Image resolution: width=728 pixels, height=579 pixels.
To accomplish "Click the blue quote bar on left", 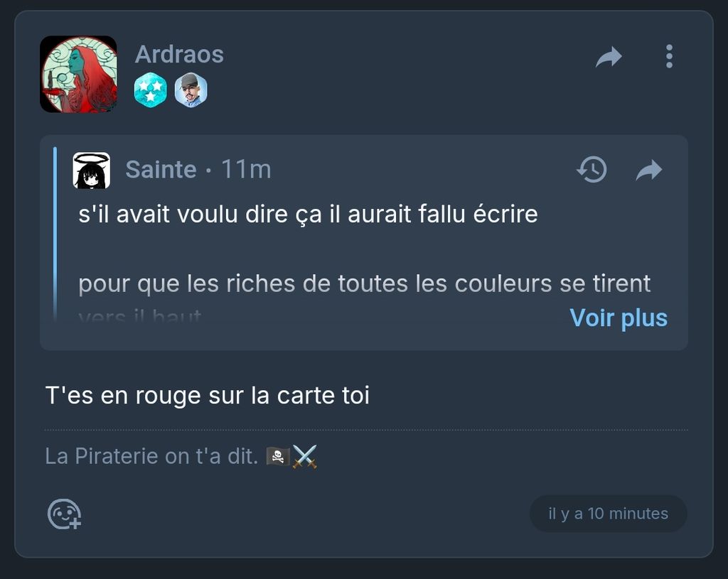I will 55,234.
